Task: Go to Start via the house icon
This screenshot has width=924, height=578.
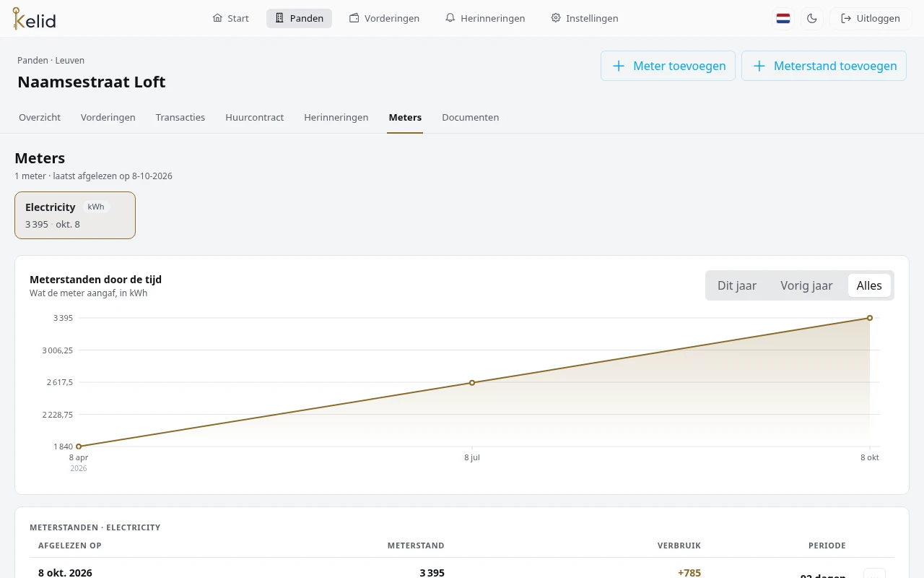Action: (230, 18)
